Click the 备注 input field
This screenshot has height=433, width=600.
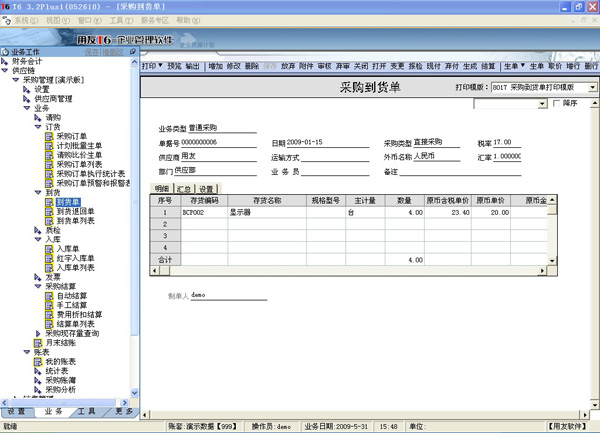click(x=460, y=171)
